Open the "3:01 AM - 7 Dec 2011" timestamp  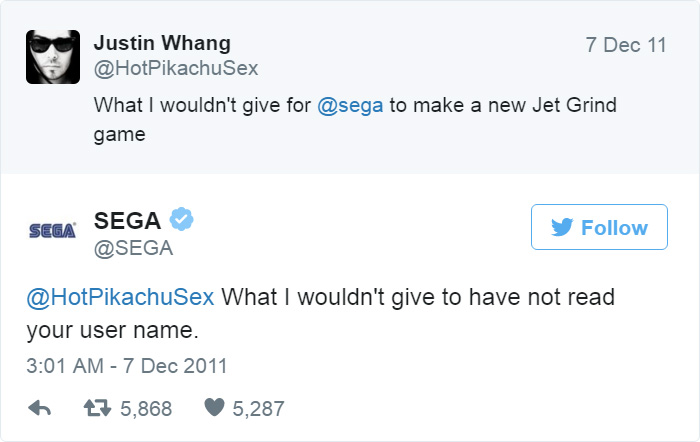click(127, 366)
